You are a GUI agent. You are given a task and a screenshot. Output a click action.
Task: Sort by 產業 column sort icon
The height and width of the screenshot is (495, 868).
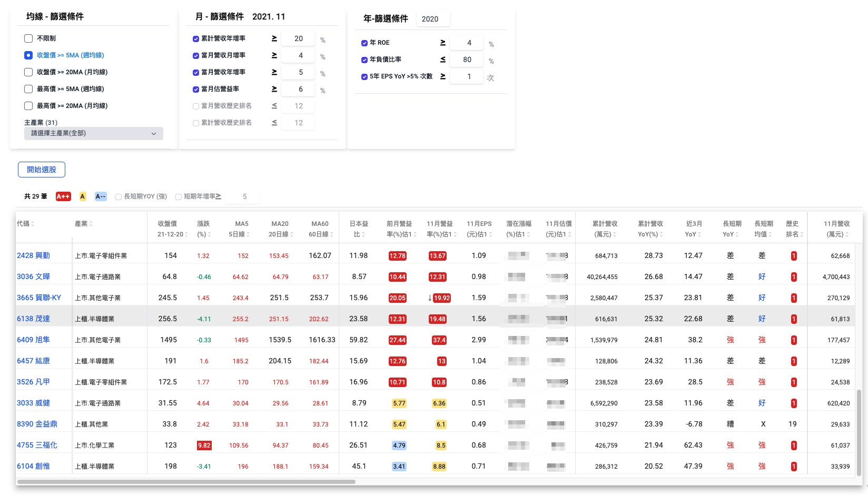(x=91, y=224)
